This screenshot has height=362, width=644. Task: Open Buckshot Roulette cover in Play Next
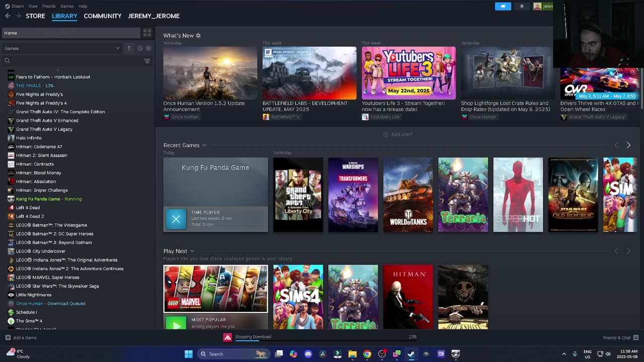pyautogui.click(x=463, y=297)
